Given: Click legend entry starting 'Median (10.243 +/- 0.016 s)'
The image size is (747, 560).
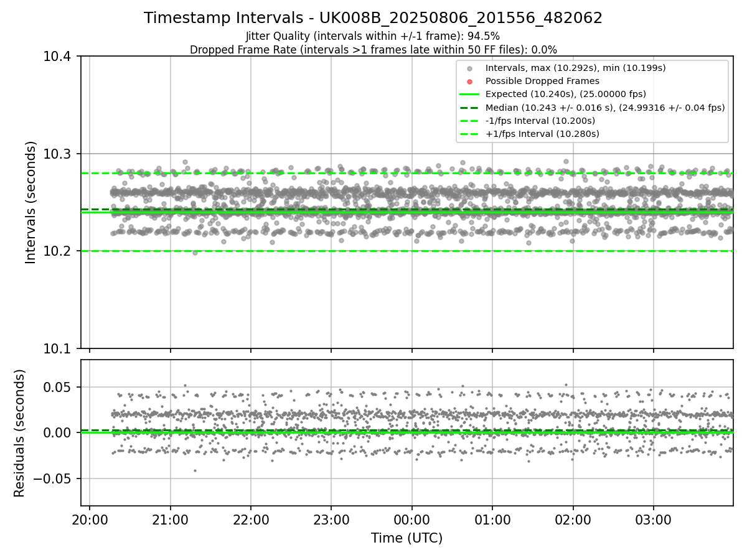Looking at the screenshot, I should pyautogui.click(x=605, y=108).
